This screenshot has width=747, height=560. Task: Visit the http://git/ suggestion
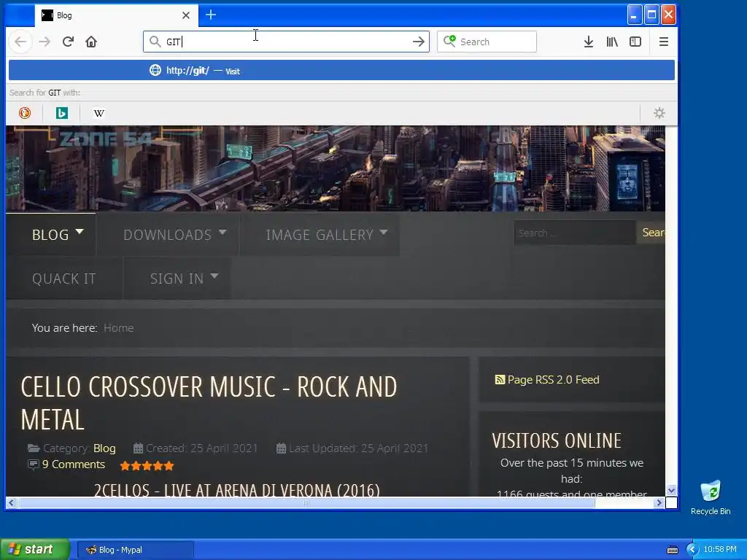click(x=341, y=71)
